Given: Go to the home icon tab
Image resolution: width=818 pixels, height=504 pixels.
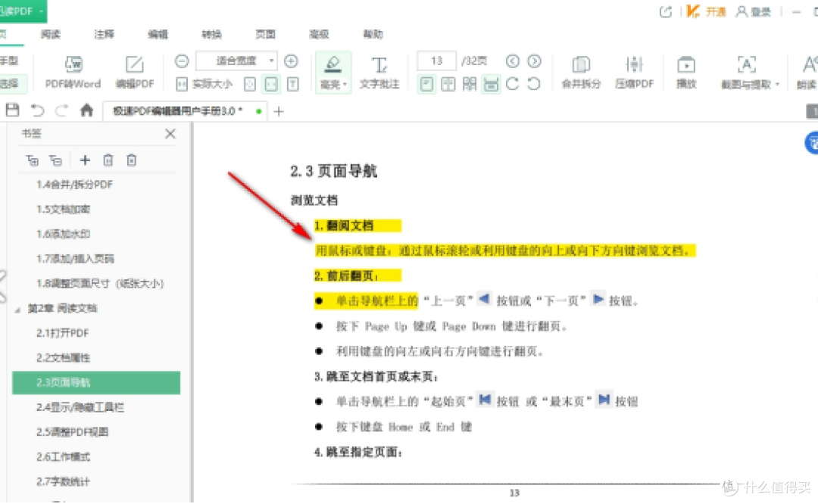Looking at the screenshot, I should (86, 110).
